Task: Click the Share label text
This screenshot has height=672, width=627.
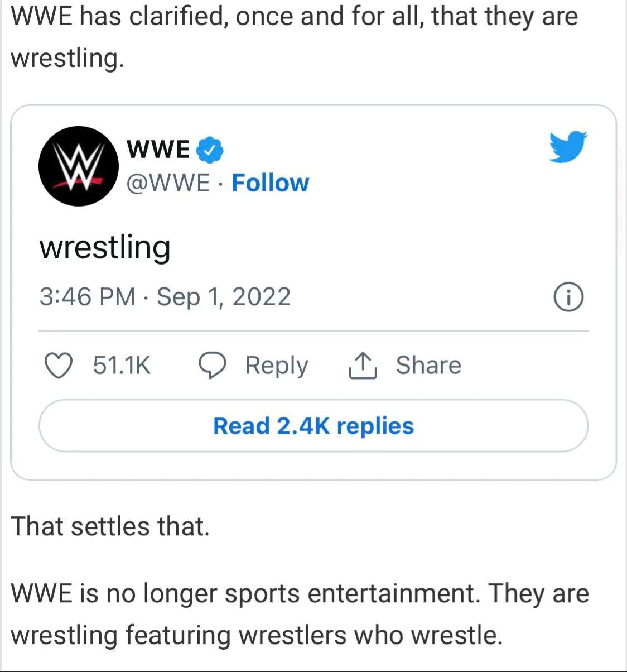Action: (429, 366)
